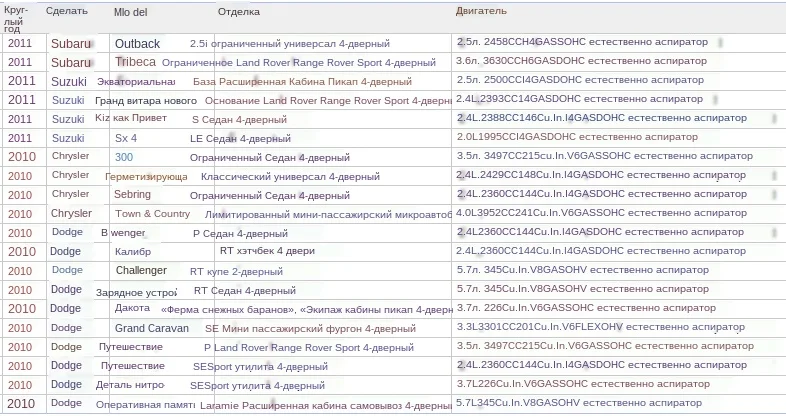Click 'Subaru' in the Tribeca row
This screenshot has width=786, height=417.
(x=71, y=63)
